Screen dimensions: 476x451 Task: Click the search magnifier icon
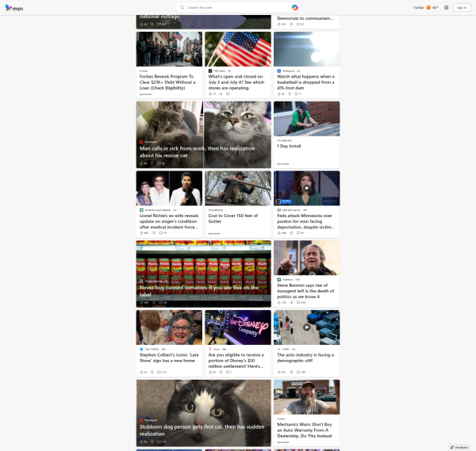[x=182, y=8]
